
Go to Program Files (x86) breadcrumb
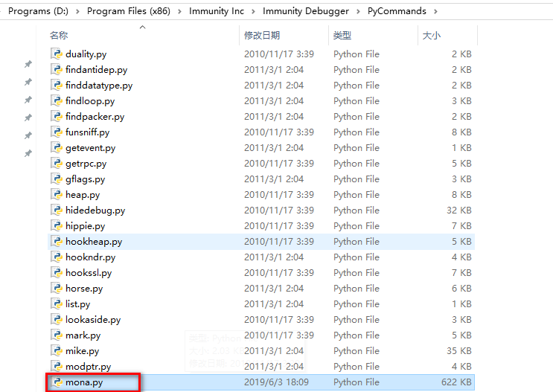pyautogui.click(x=129, y=11)
